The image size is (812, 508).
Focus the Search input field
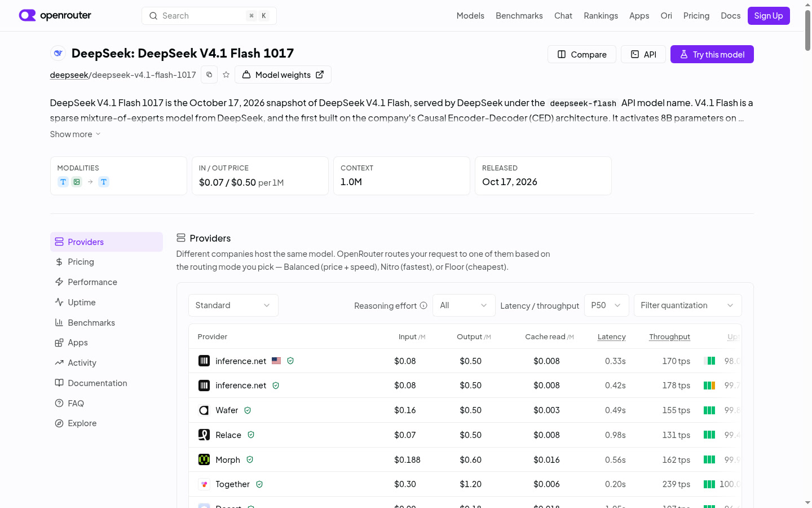point(209,16)
